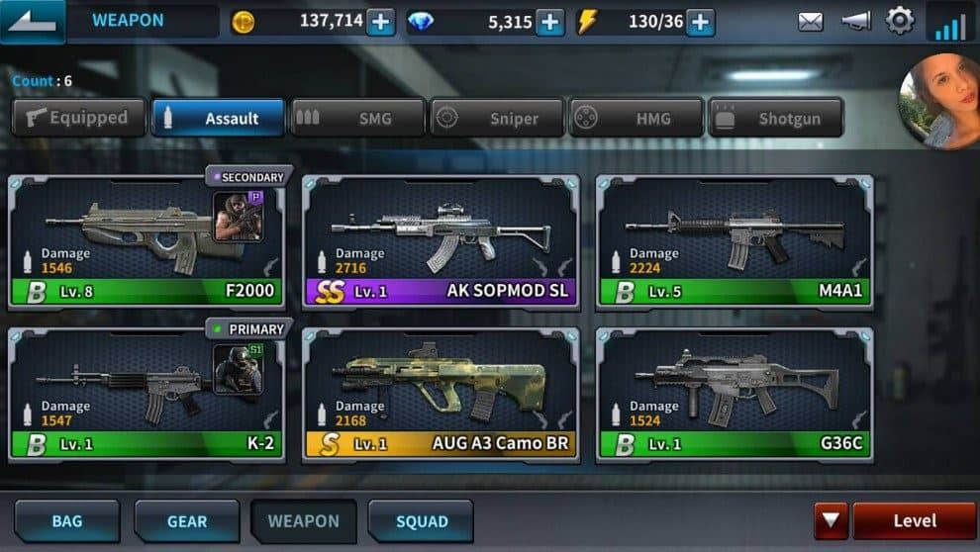Add diamonds with plus icon
Screen dimensions: 980x552
click(549, 23)
